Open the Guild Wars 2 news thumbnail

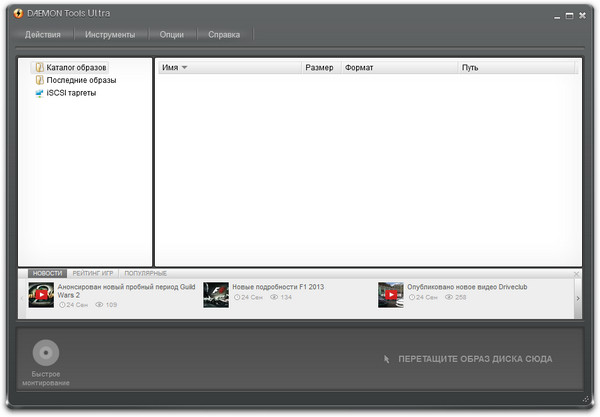(41, 294)
